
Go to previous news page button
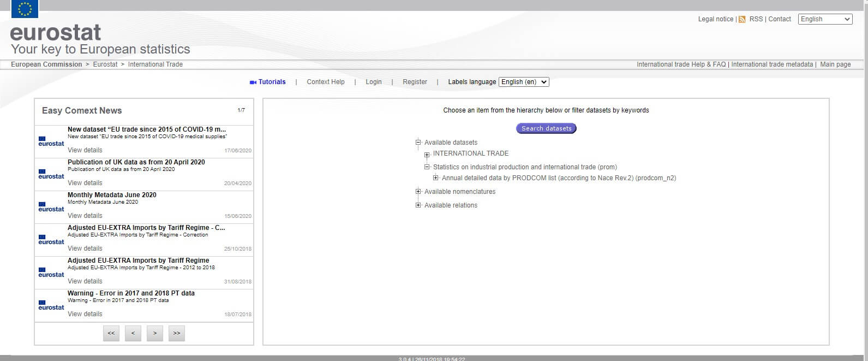click(x=133, y=333)
